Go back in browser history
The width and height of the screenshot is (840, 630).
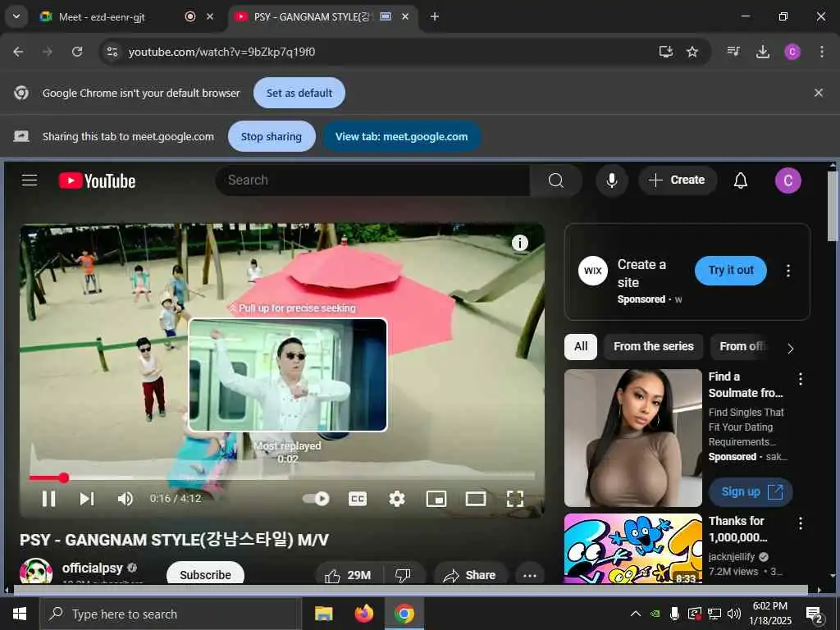pyautogui.click(x=18, y=52)
